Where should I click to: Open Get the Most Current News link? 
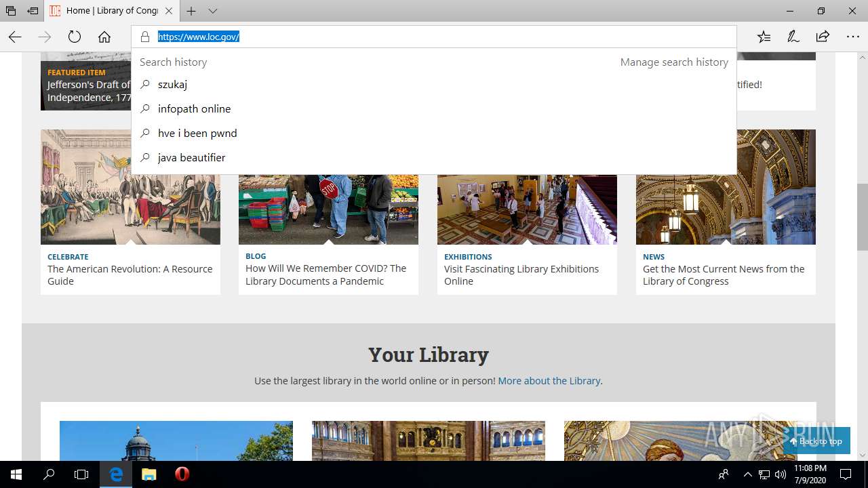pos(724,275)
